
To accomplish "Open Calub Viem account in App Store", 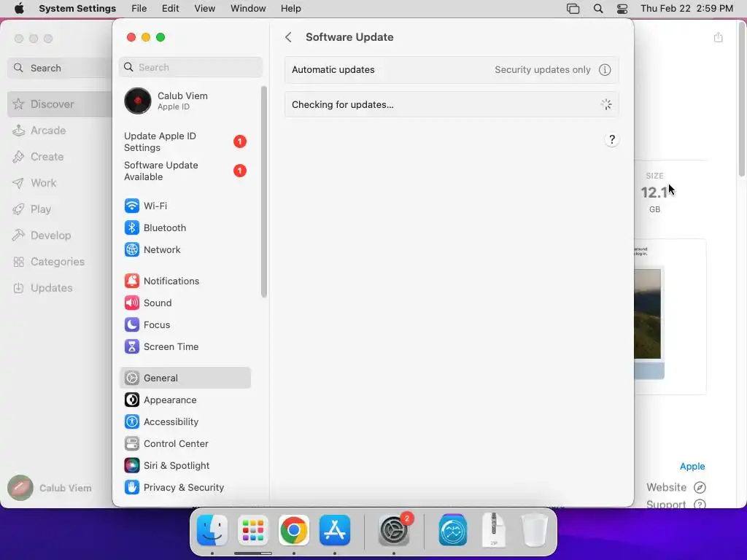I will click(50, 488).
